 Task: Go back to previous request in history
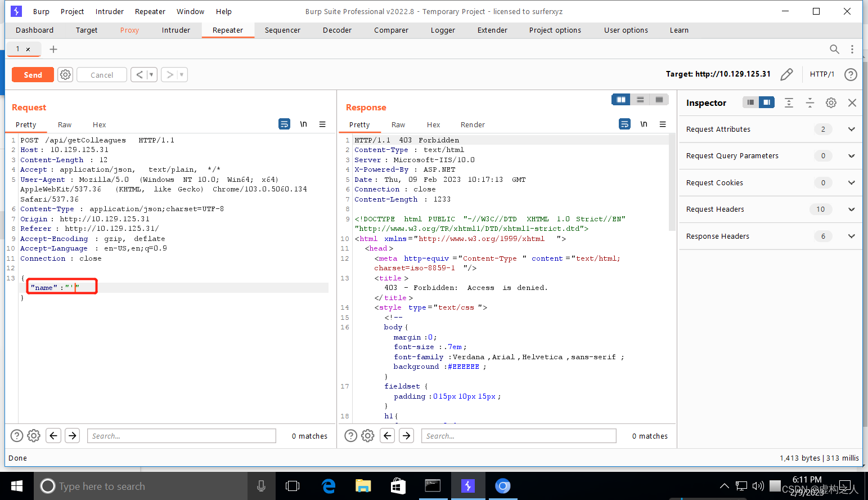point(140,75)
